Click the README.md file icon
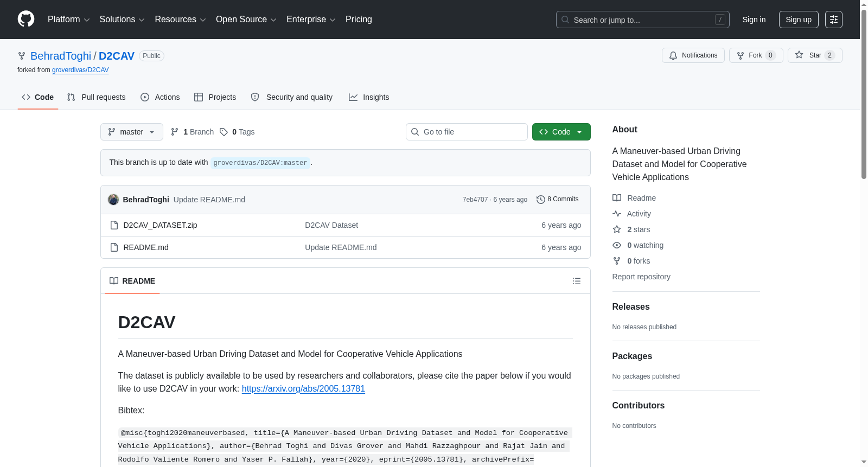This screenshot has height=467, width=868. 114,247
